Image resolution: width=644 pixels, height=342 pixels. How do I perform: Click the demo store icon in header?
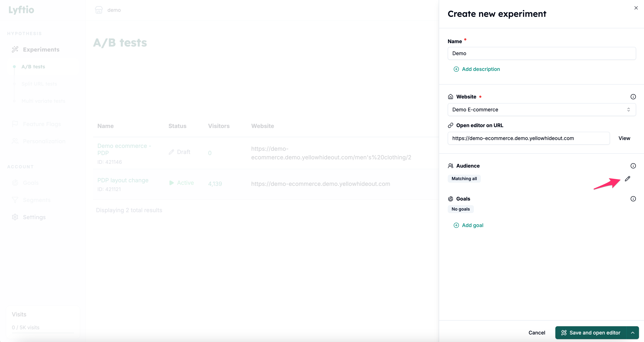[x=99, y=10]
